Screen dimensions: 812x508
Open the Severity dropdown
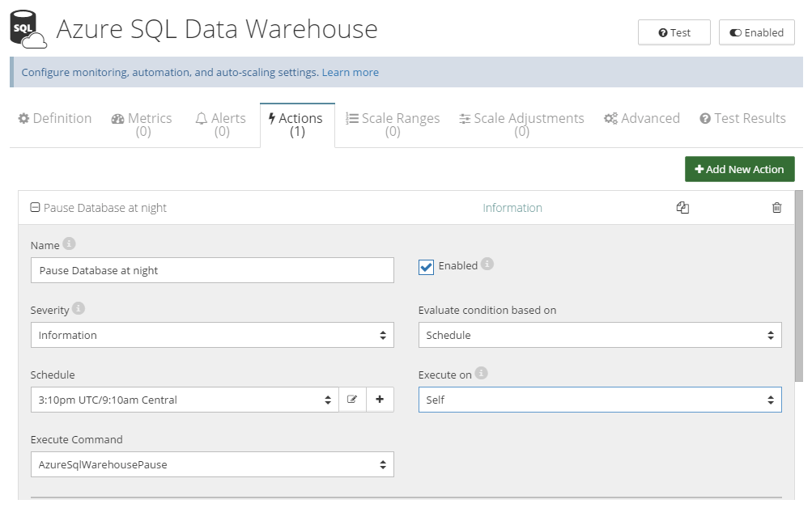pos(212,335)
